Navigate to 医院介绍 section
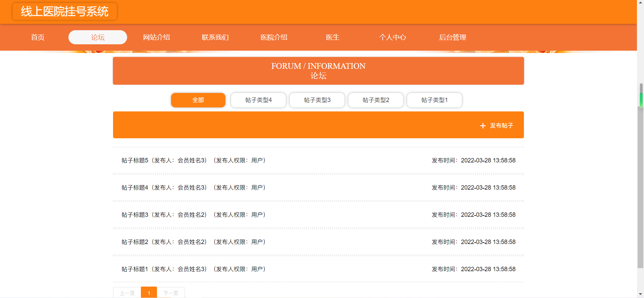This screenshot has width=644, height=298. [274, 37]
